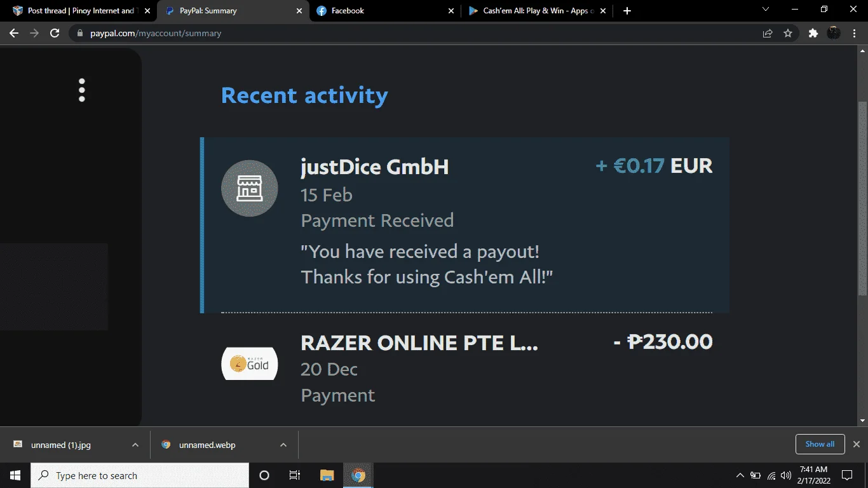Open the Windows Start menu
Viewport: 868px width, 488px height.
tap(15, 475)
